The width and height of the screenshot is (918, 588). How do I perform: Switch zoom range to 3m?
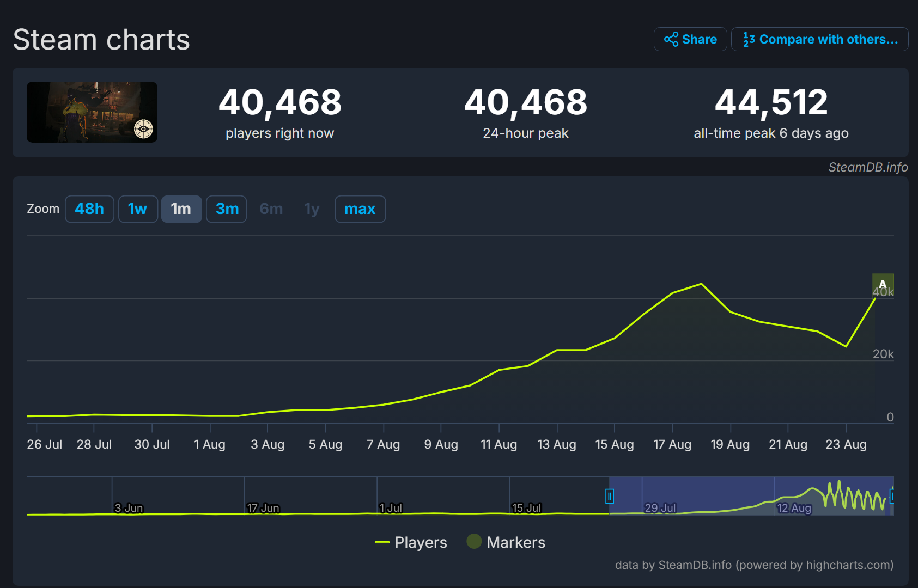click(227, 209)
